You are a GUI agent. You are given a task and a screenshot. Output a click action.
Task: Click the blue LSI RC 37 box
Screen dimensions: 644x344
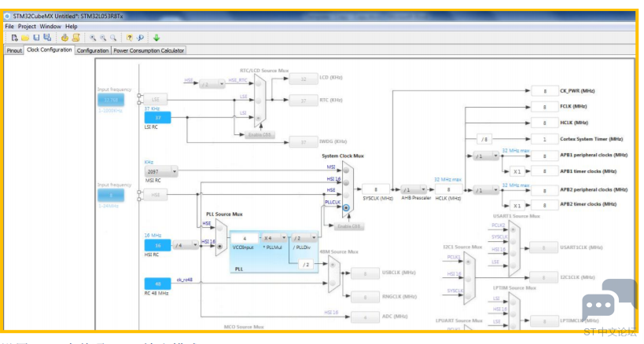tap(158, 118)
